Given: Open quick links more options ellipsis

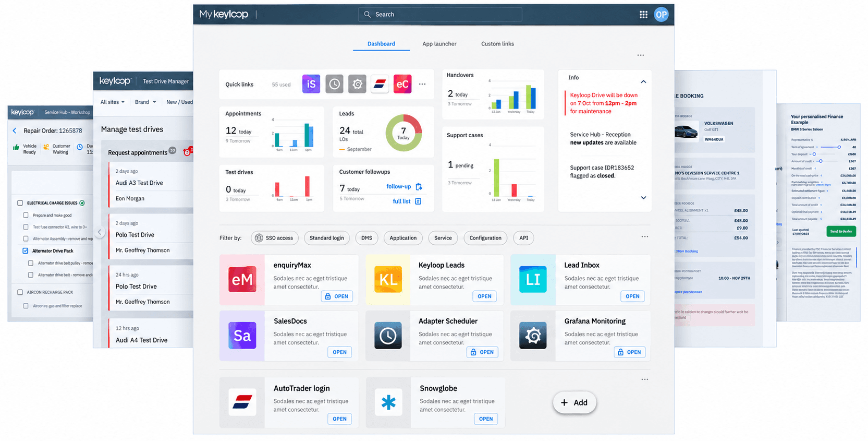Looking at the screenshot, I should [422, 84].
